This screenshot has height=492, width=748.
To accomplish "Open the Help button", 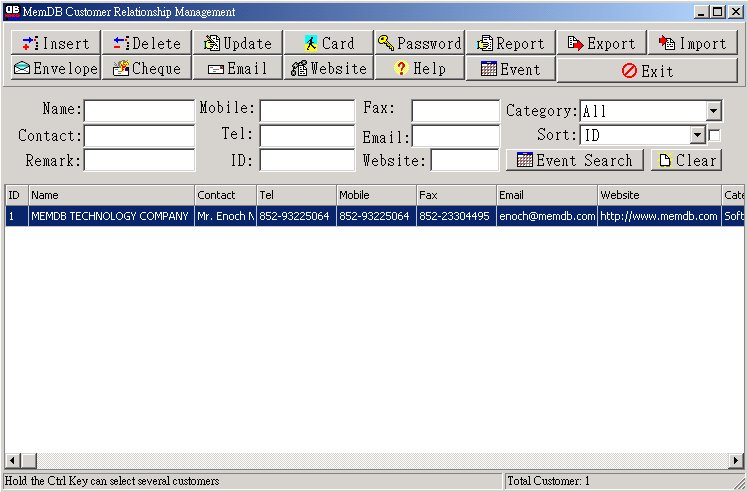I will [x=420, y=68].
